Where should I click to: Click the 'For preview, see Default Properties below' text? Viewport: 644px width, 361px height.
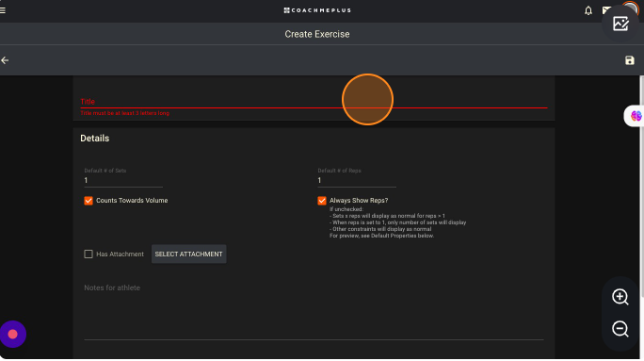381,236
